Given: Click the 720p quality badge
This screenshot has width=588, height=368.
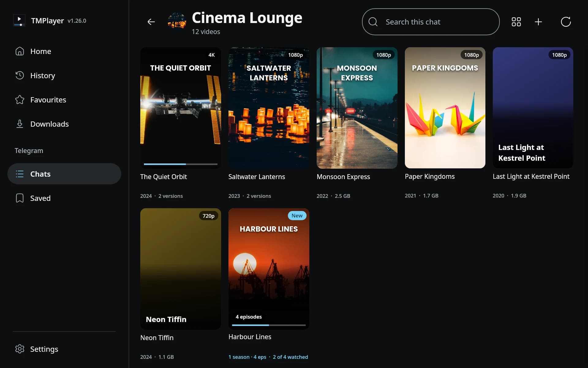Looking at the screenshot, I should (209, 216).
